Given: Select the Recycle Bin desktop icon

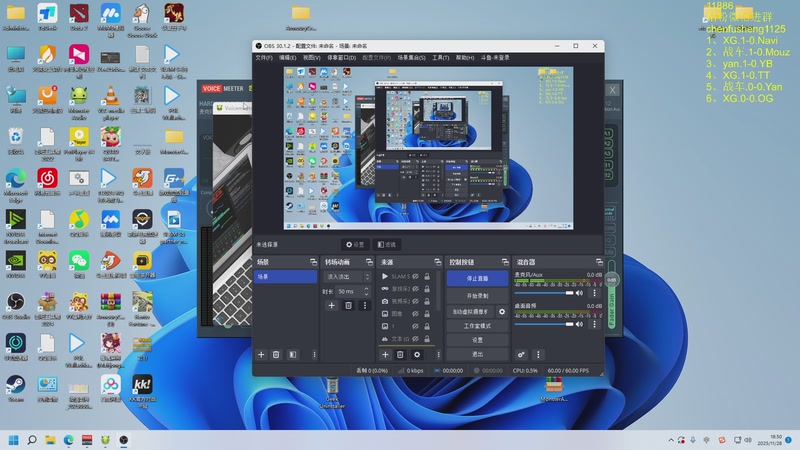Looking at the screenshot, I should [x=16, y=141].
